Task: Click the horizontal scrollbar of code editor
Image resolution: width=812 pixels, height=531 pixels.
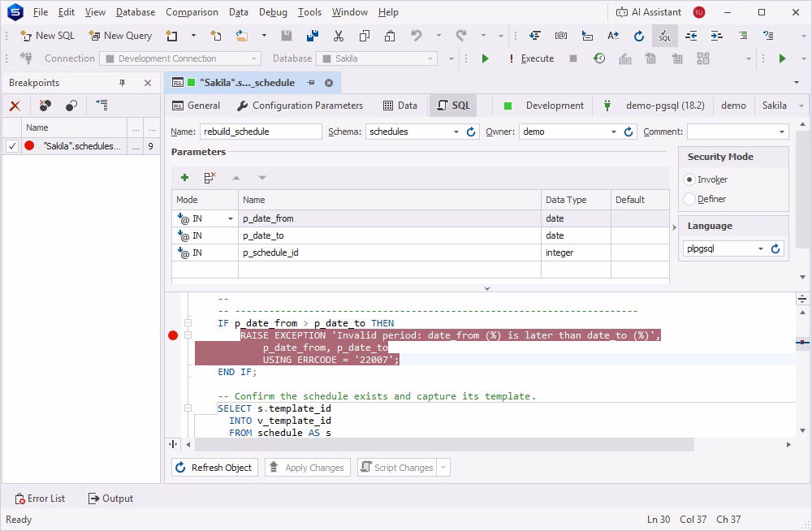Action: [444, 444]
